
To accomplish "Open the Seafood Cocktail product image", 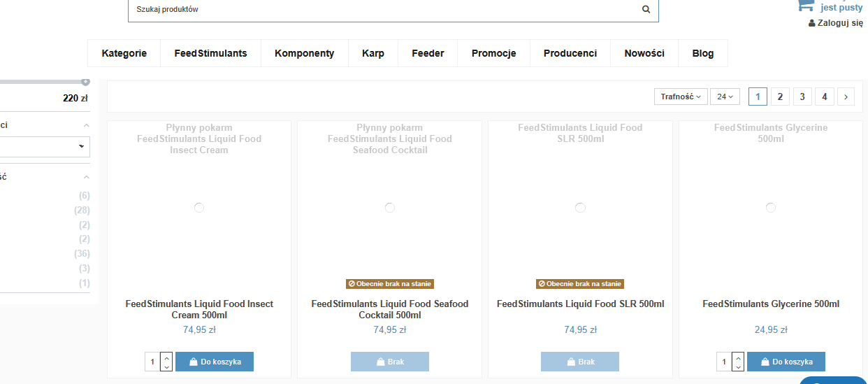I will coord(389,208).
